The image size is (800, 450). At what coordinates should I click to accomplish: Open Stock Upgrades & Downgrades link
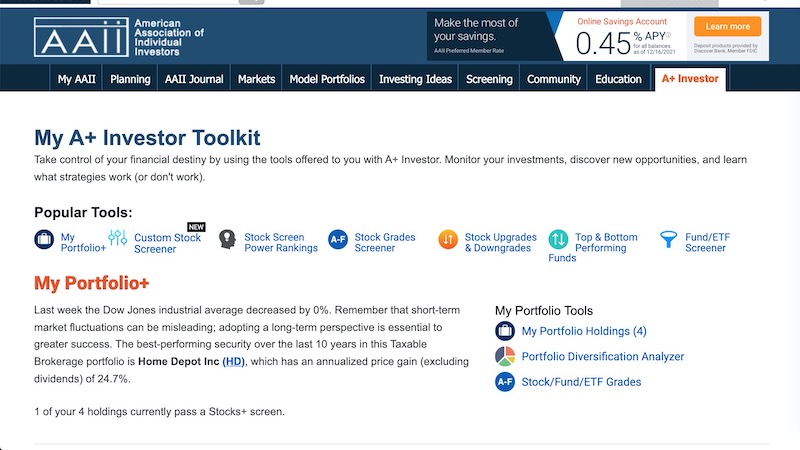click(x=501, y=242)
